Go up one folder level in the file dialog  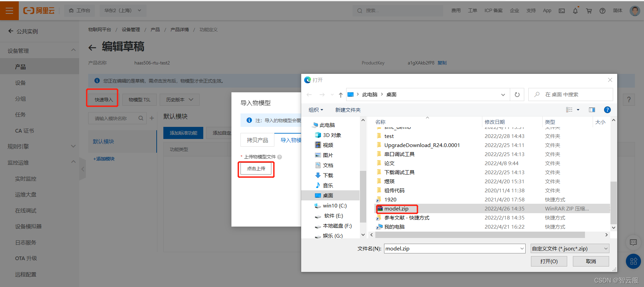point(340,95)
